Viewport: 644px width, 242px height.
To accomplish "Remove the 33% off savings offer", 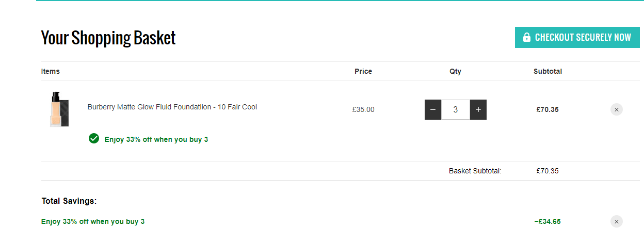I will (x=617, y=221).
